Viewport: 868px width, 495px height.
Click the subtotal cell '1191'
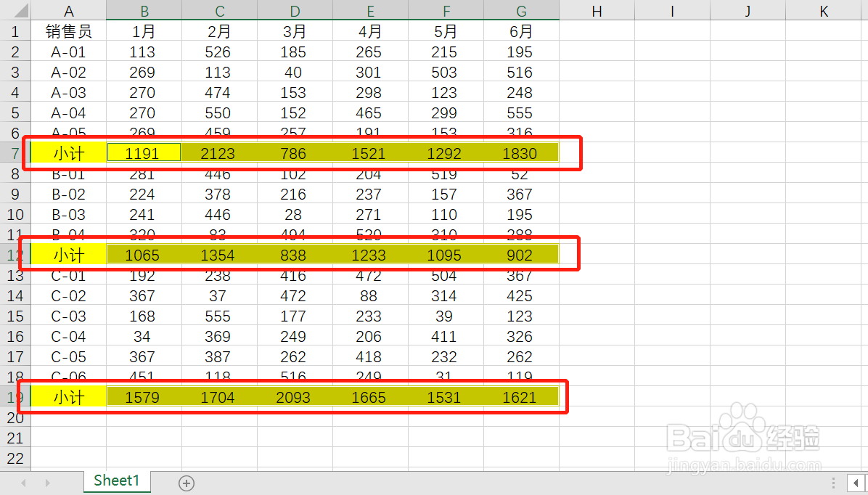click(x=144, y=153)
